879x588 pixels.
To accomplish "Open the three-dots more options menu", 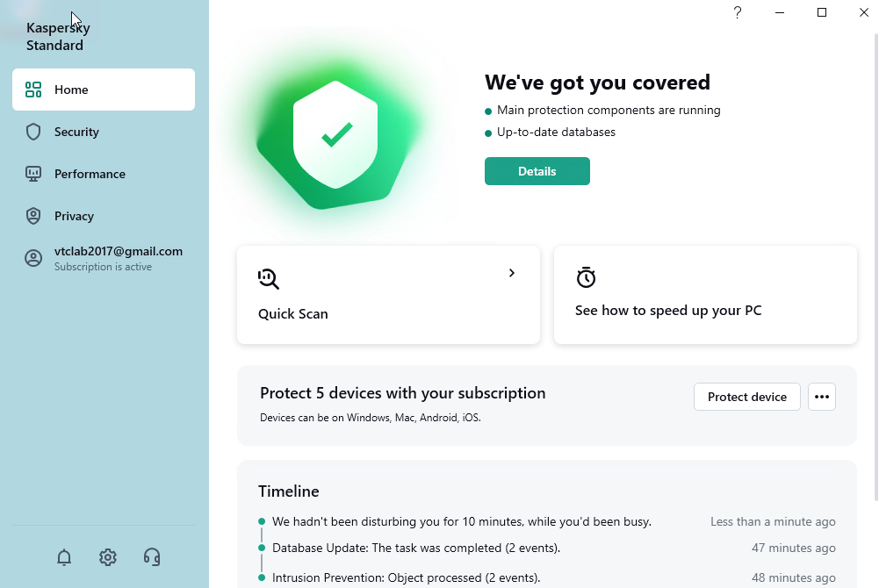I will coord(822,397).
